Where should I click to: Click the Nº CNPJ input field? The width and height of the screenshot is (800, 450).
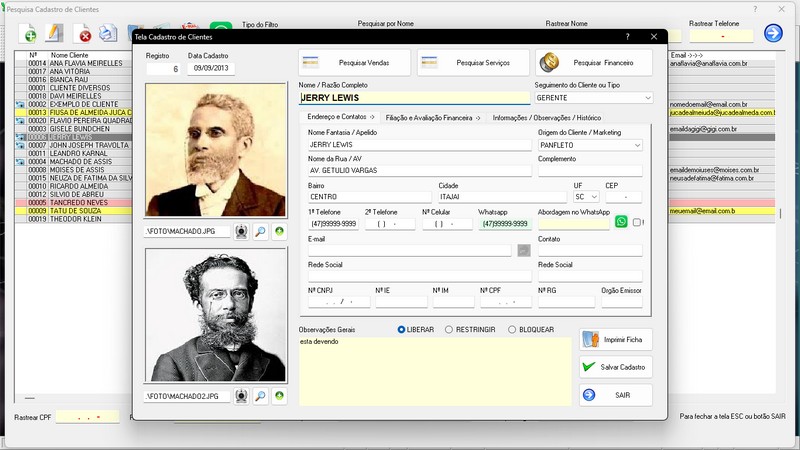tap(339, 302)
